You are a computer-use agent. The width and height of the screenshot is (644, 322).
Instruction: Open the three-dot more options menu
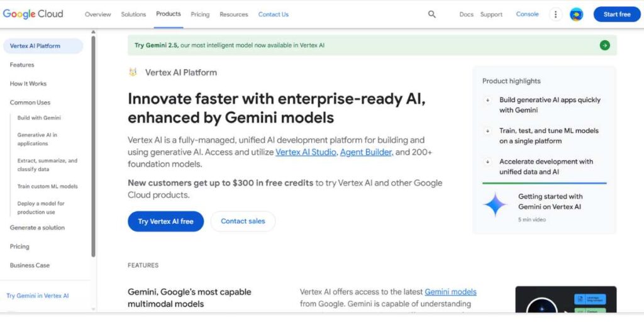point(556,14)
